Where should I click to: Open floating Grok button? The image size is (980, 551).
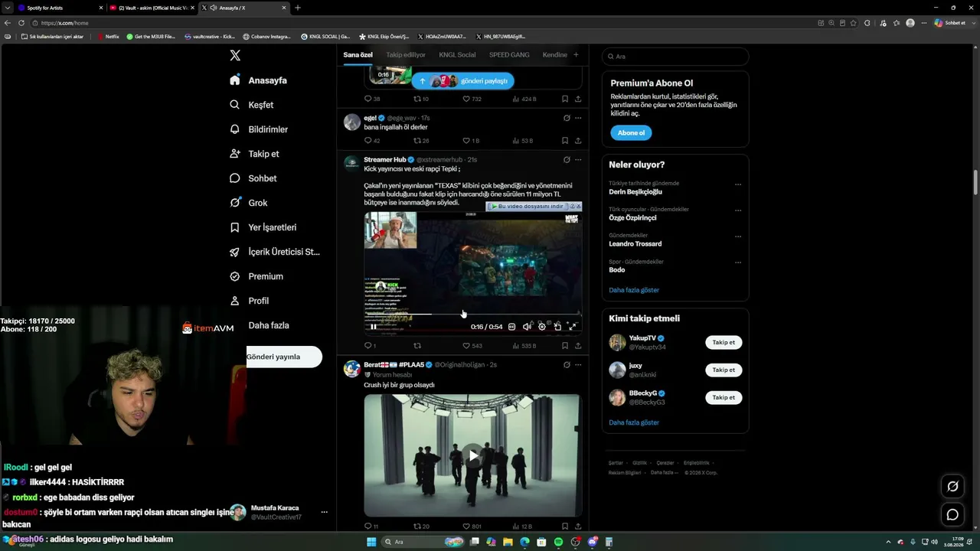952,486
